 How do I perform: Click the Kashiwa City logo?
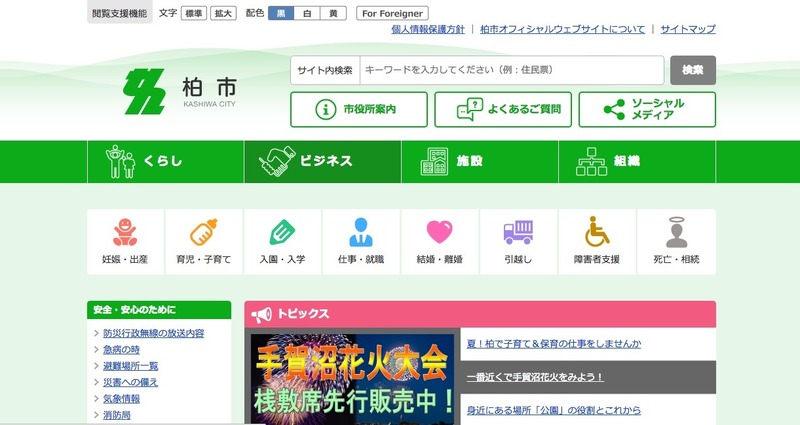(x=180, y=92)
